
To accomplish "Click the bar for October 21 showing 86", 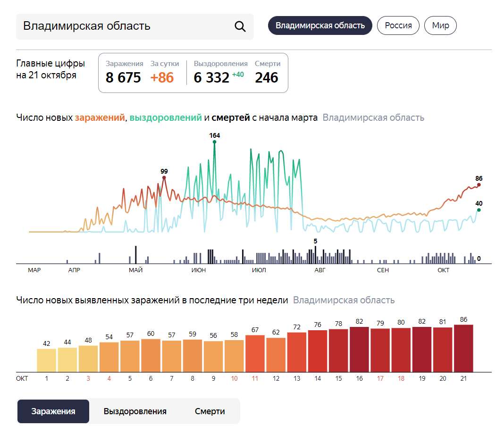I will point(463,349).
